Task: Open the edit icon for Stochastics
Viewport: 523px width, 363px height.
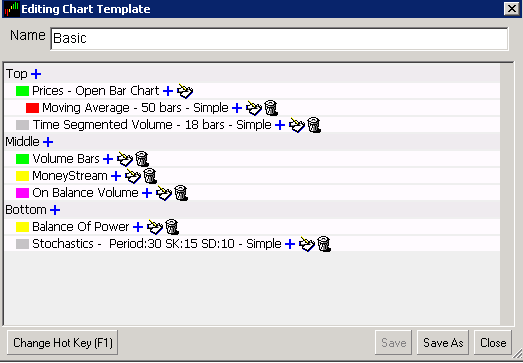Action: pyautogui.click(x=307, y=244)
